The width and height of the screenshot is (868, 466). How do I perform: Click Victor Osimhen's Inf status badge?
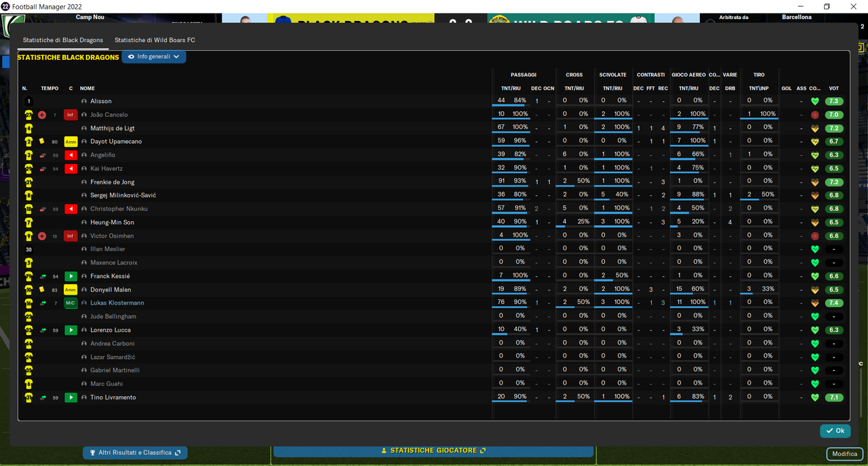coord(71,236)
